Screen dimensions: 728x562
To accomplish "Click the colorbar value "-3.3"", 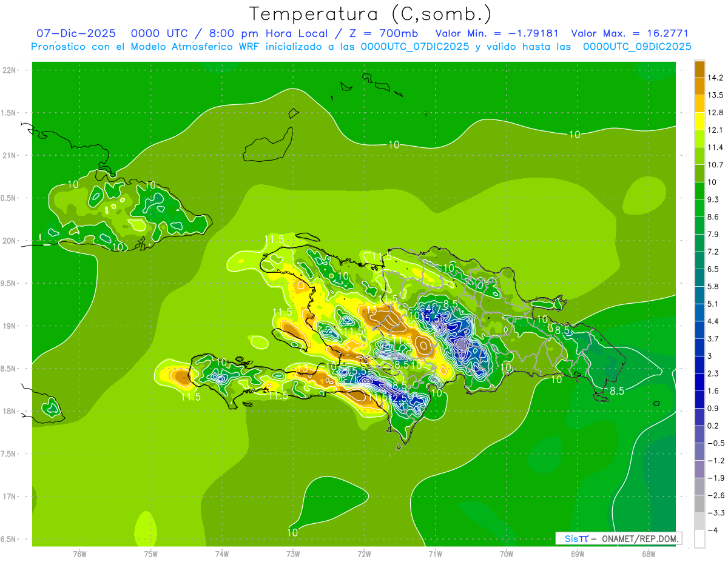I will (x=715, y=513).
